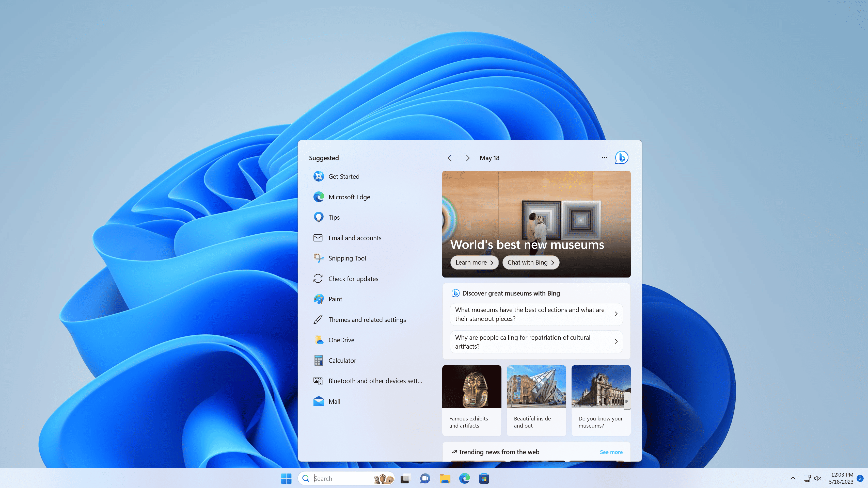
Task: Open Bing chat icon in search panel
Action: coord(622,158)
